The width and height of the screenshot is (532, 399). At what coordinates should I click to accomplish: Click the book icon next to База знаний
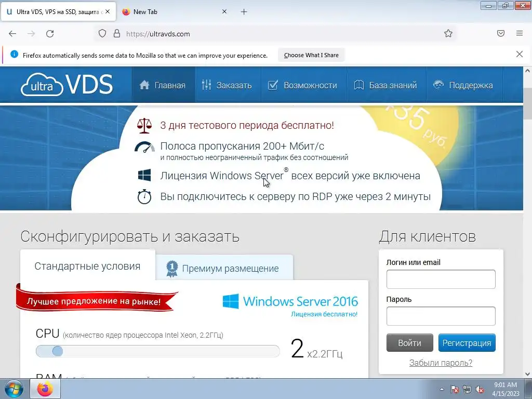pyautogui.click(x=359, y=85)
